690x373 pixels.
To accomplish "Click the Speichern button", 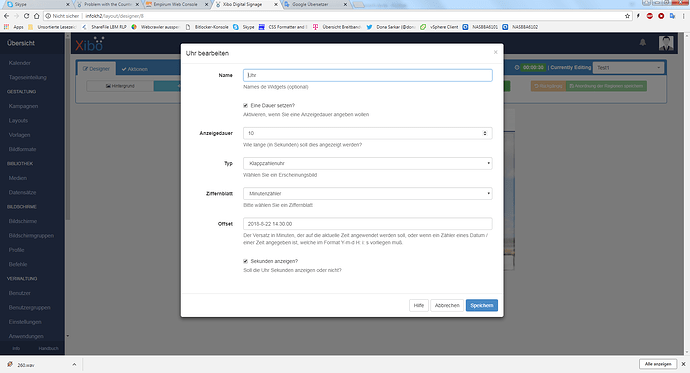I will click(482, 305).
